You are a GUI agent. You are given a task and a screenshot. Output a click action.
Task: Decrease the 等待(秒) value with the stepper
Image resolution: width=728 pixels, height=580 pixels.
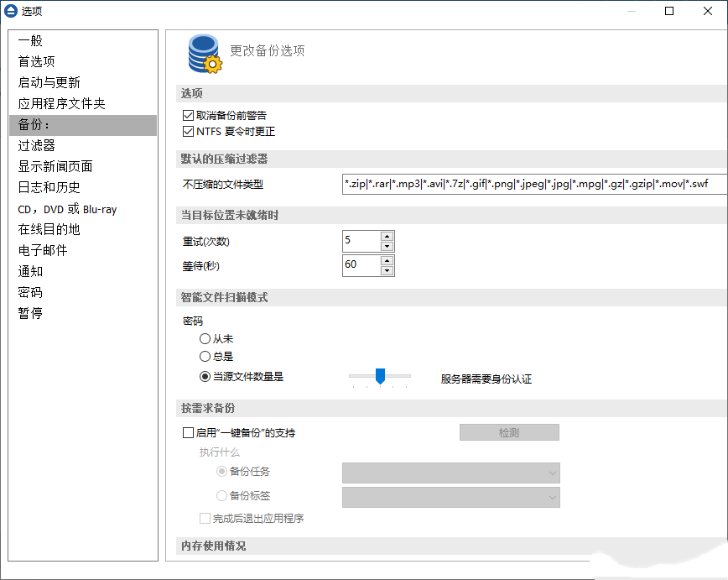coord(387,270)
